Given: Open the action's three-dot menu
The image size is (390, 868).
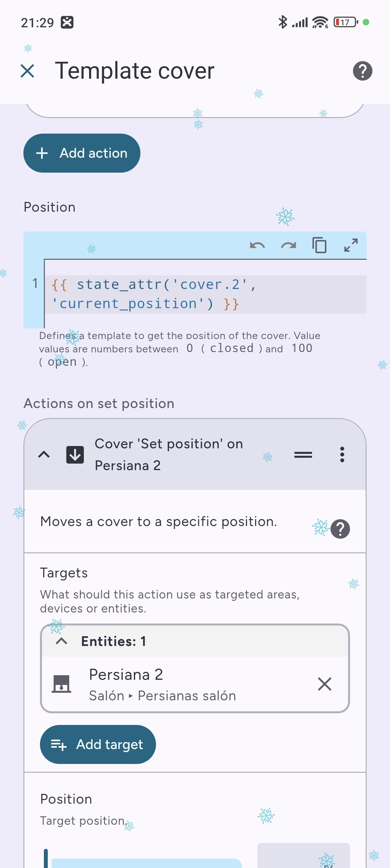Looking at the screenshot, I should tap(342, 454).
